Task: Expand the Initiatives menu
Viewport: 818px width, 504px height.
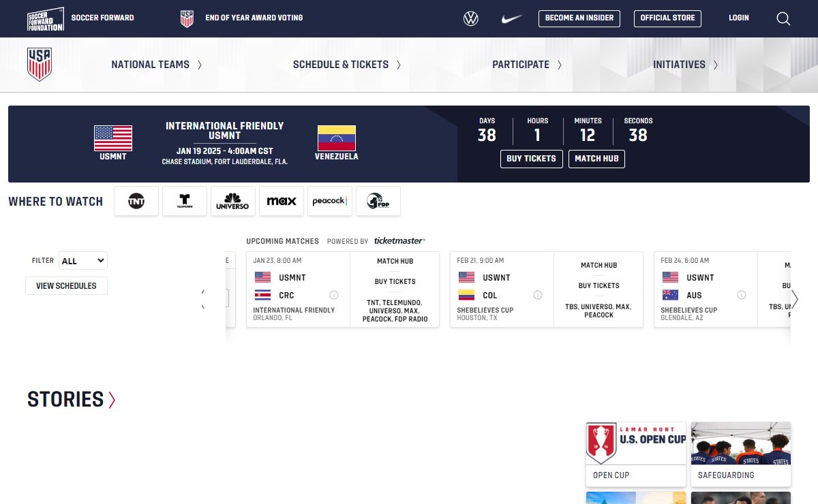Action: click(x=686, y=65)
